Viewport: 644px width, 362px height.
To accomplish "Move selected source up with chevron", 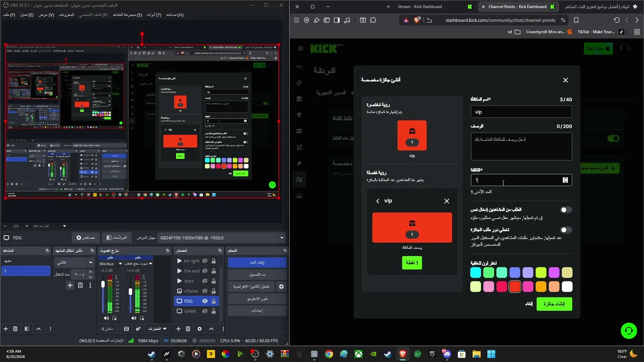I will (x=211, y=329).
